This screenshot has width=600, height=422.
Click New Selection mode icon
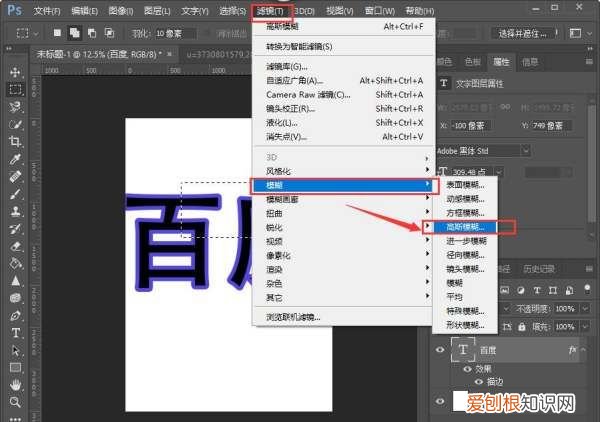pyautogui.click(x=57, y=33)
